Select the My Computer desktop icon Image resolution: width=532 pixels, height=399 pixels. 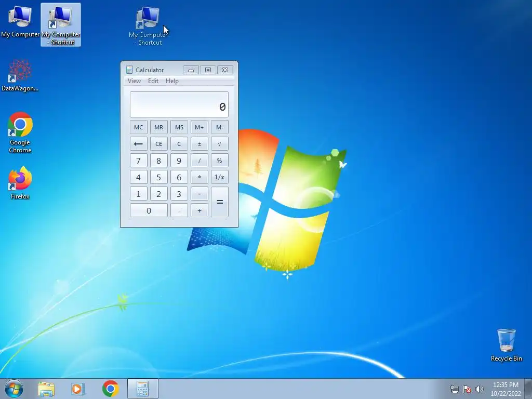[x=20, y=22]
